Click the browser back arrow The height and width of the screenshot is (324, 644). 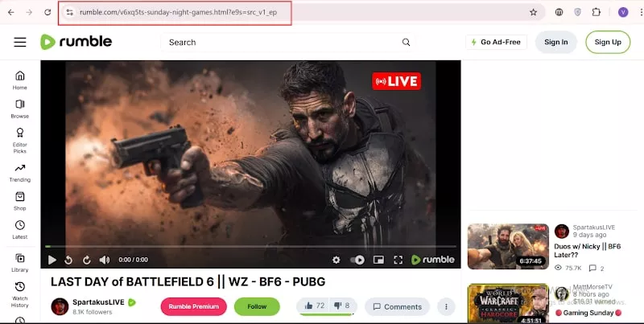click(x=11, y=12)
